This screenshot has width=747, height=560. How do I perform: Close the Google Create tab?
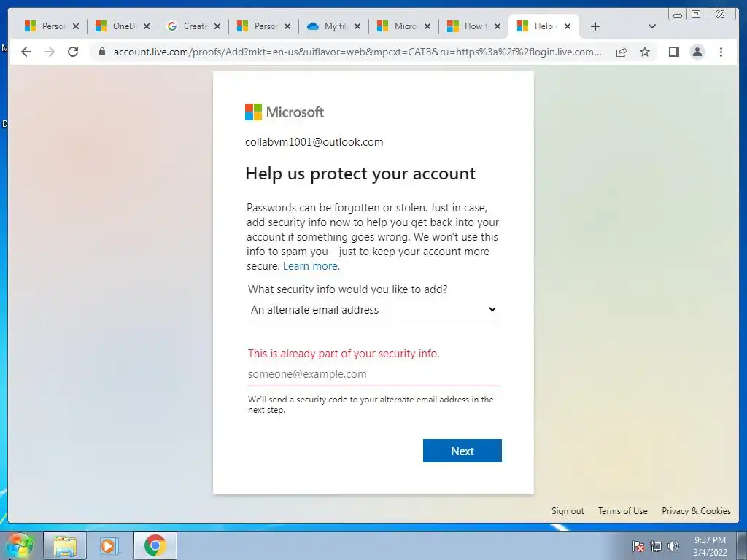coord(217,26)
